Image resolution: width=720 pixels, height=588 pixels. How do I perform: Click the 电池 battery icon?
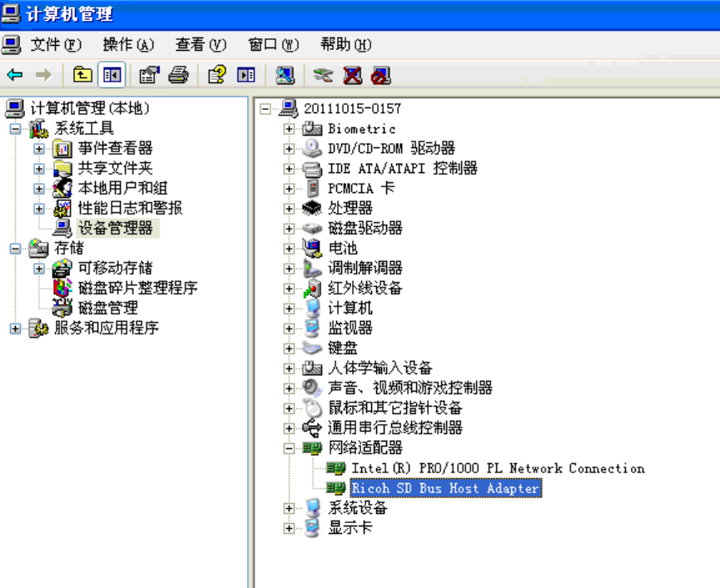click(312, 249)
